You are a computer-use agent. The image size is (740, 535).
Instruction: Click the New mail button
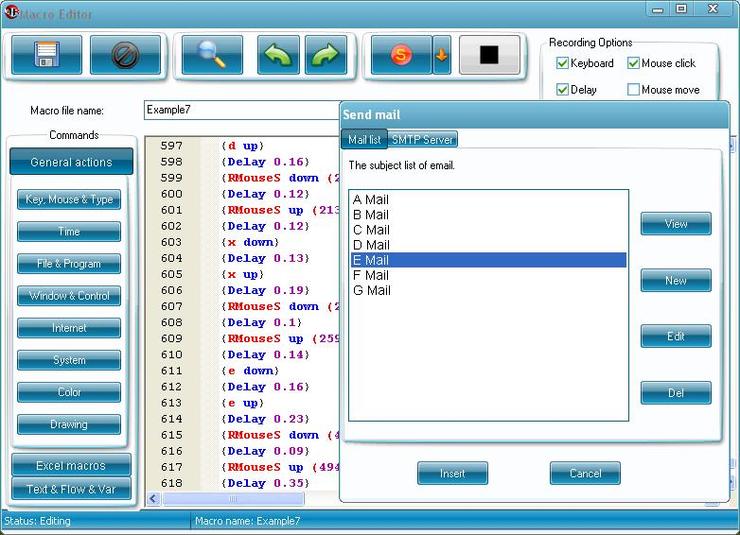coord(676,280)
